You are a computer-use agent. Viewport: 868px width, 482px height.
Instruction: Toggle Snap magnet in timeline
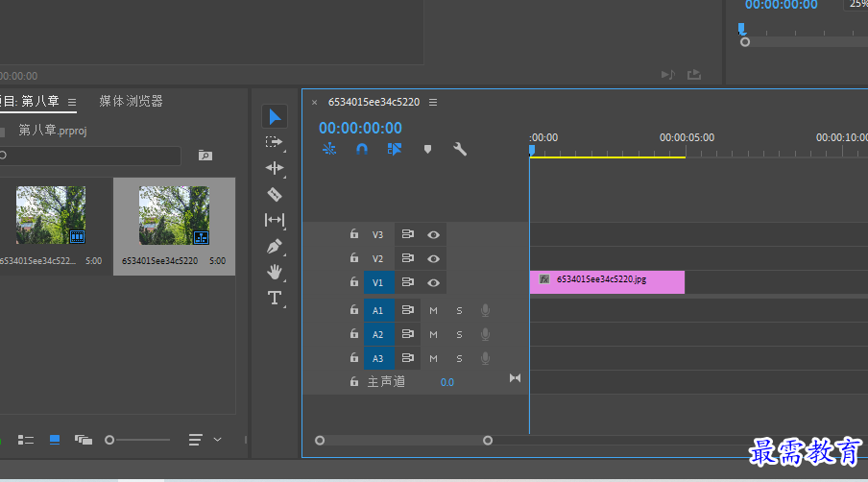tap(362, 149)
